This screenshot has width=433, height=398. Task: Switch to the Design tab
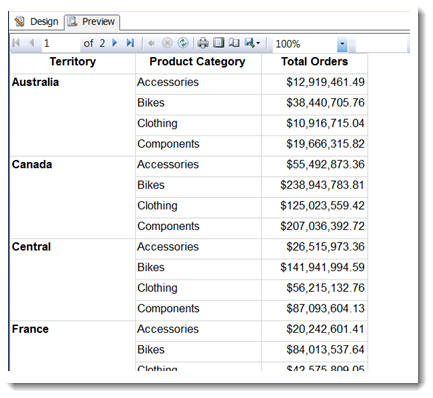37,22
